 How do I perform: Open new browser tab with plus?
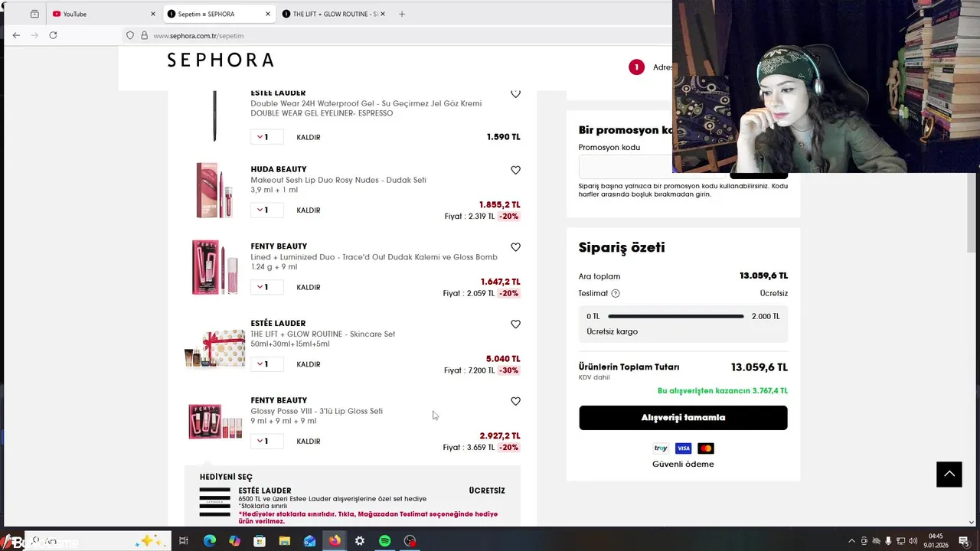coord(402,14)
